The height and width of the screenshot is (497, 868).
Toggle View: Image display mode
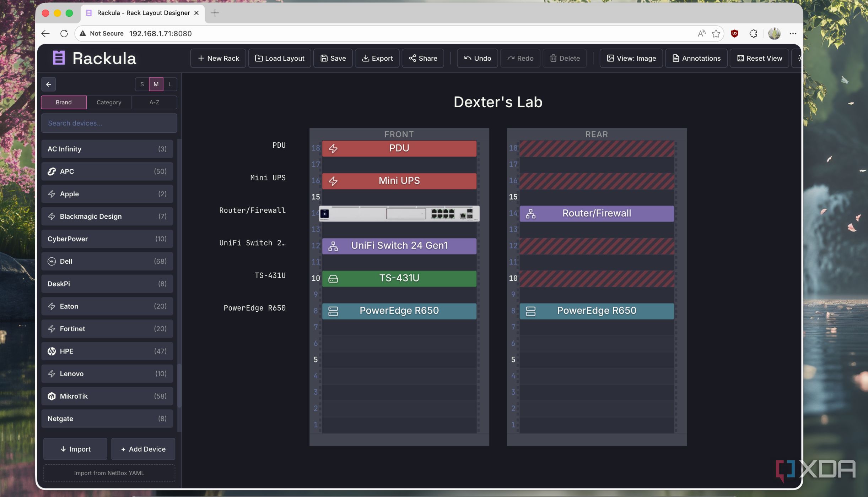tap(631, 58)
